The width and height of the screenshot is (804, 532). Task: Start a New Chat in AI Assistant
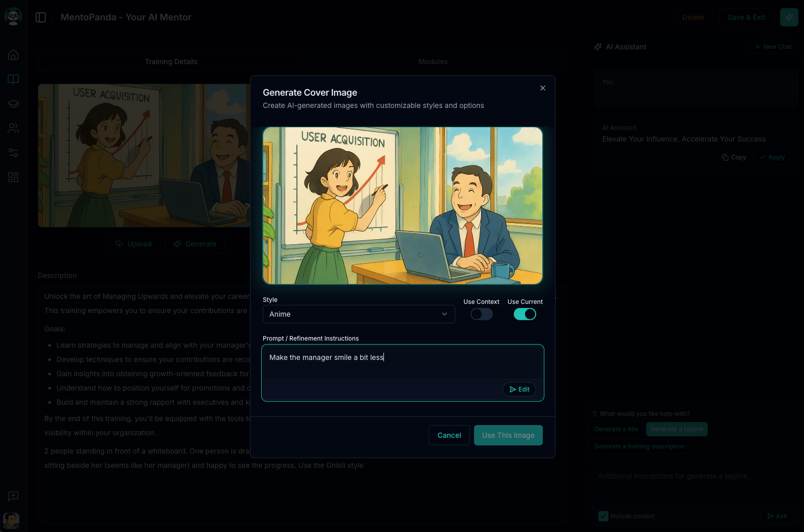pyautogui.click(x=773, y=47)
